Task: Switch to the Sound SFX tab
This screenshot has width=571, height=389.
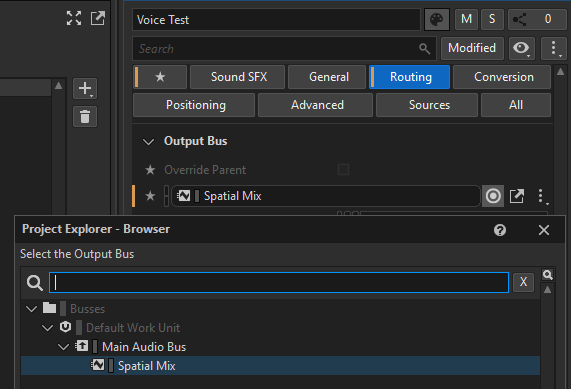Action: click(x=237, y=77)
